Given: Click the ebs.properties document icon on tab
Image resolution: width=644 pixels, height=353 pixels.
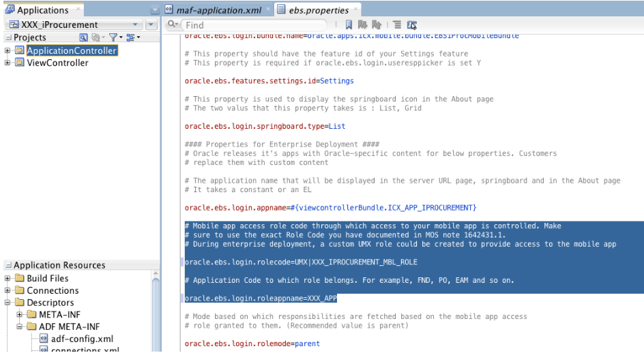Looking at the screenshot, I should (281, 9).
